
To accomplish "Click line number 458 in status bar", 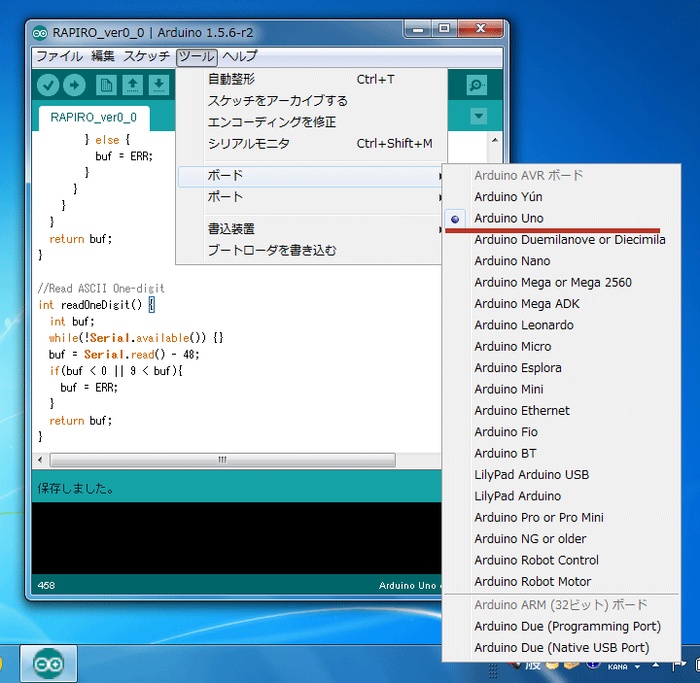I will click(46, 586).
